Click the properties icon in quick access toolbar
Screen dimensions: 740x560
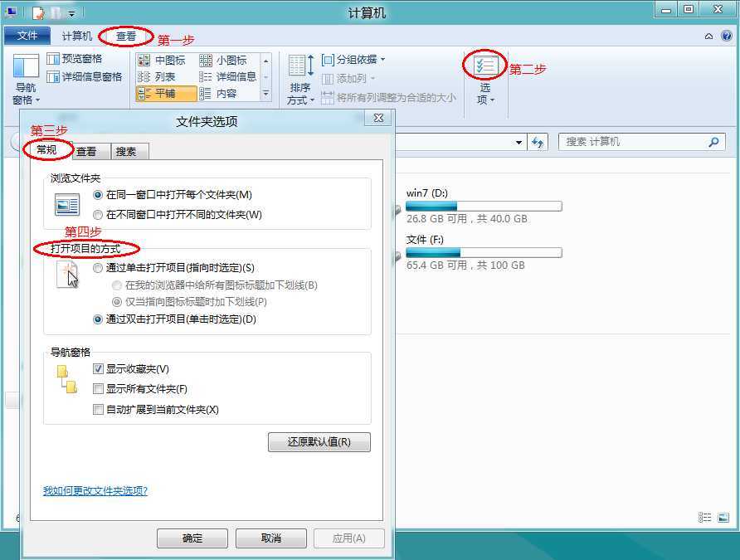click(38, 12)
